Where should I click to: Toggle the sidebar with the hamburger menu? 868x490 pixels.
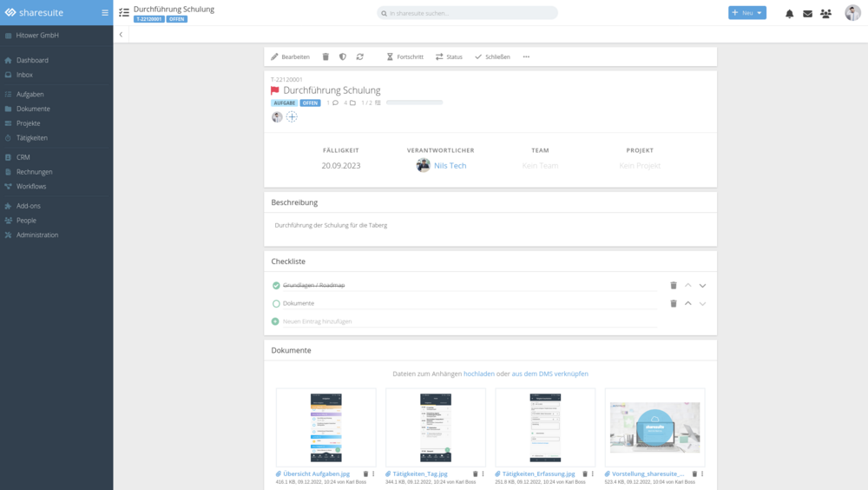click(x=105, y=13)
